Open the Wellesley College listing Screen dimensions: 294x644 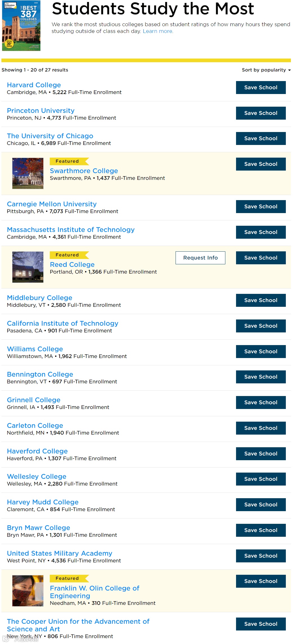(x=37, y=477)
